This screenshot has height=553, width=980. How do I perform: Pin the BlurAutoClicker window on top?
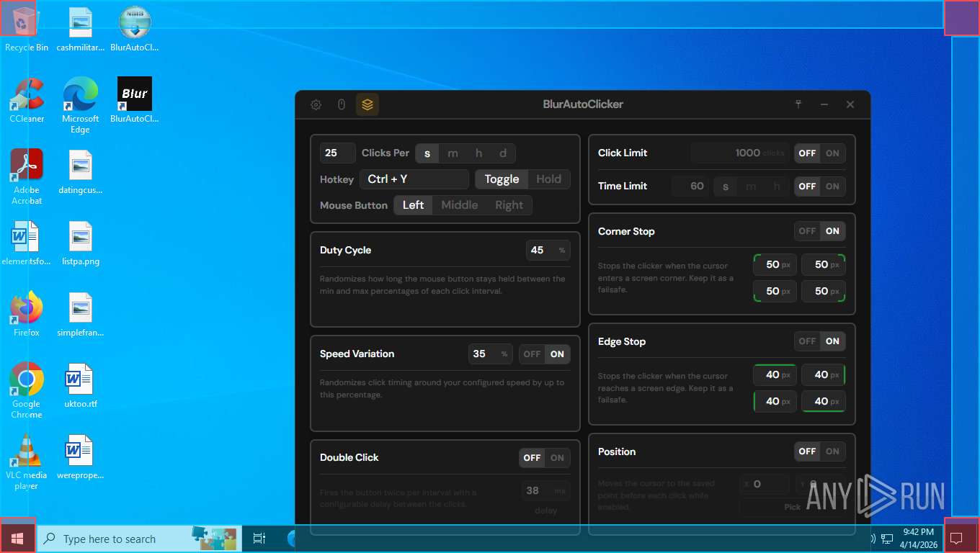[x=798, y=104]
